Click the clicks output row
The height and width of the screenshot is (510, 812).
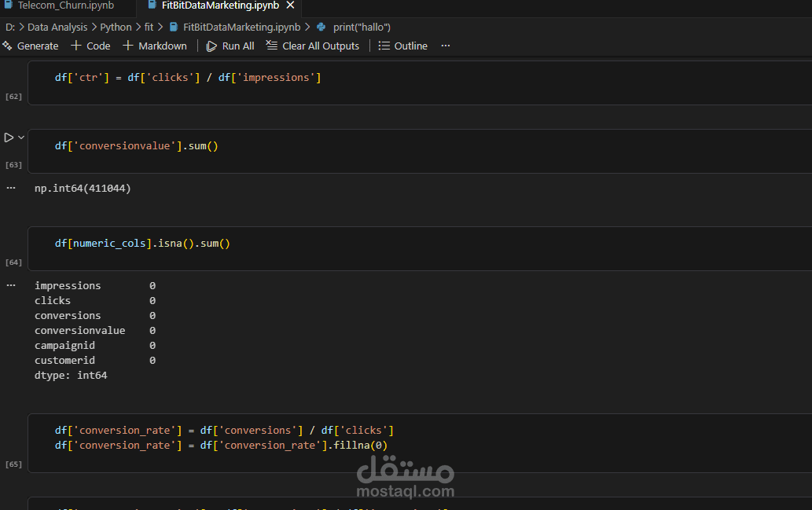pos(95,301)
